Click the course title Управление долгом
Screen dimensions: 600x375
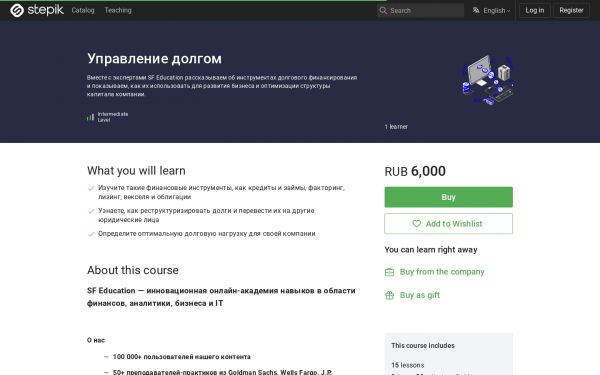154,59
